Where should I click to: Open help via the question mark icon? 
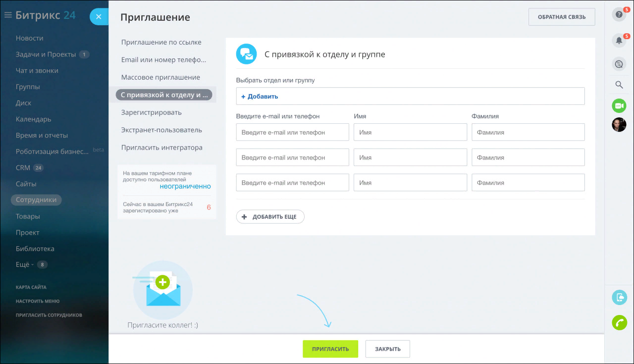pos(619,15)
